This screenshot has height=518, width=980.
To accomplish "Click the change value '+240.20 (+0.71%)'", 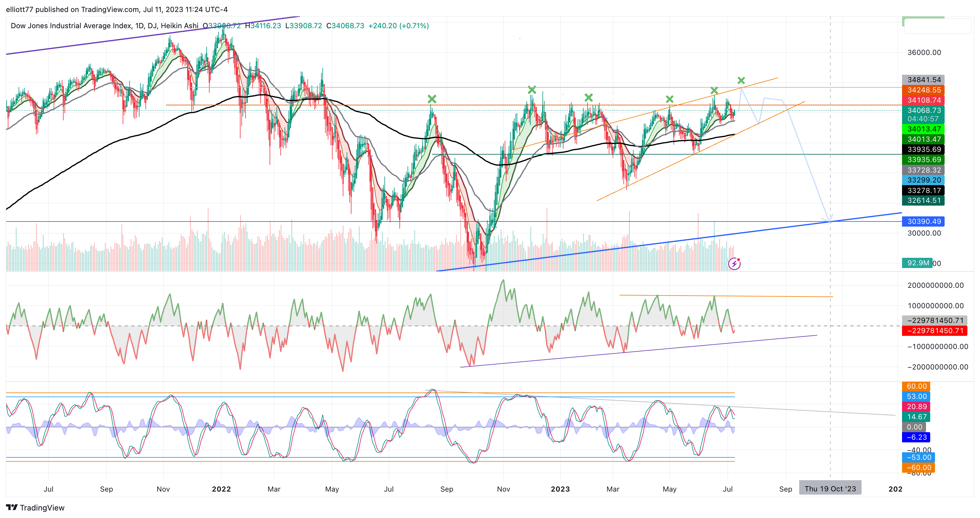I will pos(398,26).
